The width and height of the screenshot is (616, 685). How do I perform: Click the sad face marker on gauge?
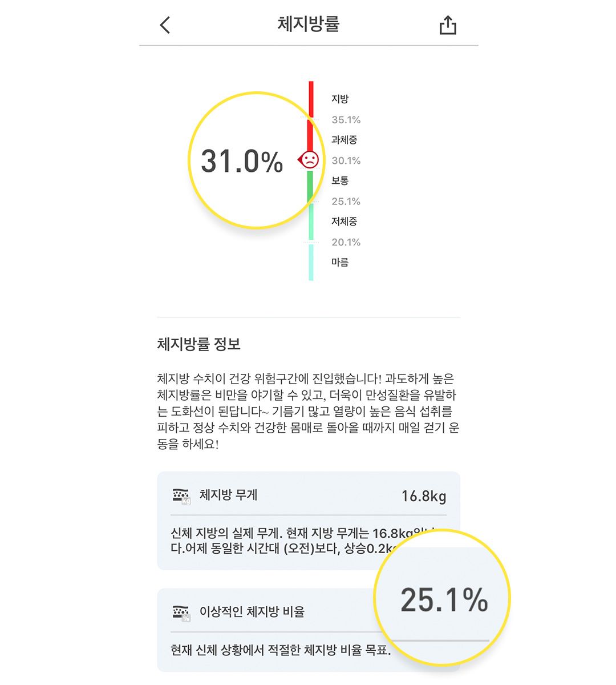pyautogui.click(x=308, y=160)
